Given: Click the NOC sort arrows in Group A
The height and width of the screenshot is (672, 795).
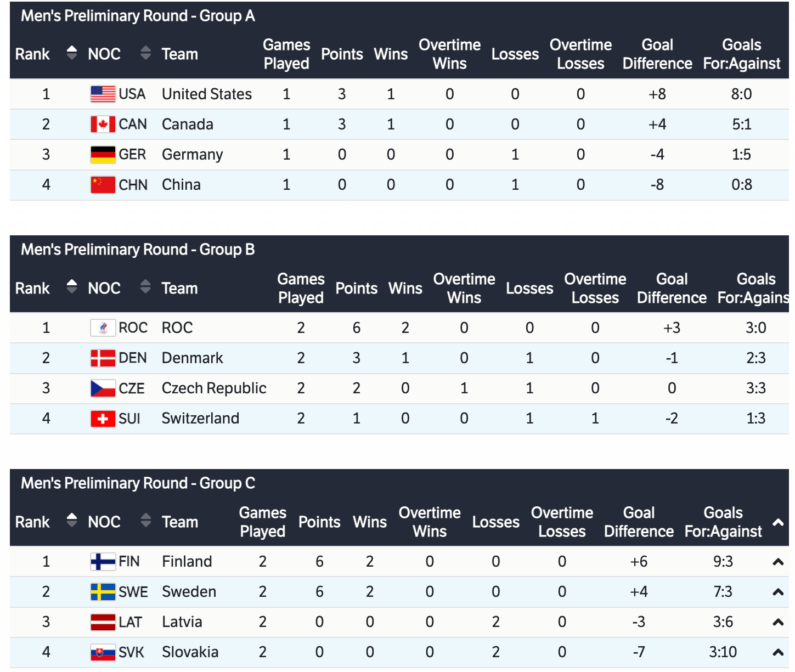Looking at the screenshot, I should coord(145,53).
